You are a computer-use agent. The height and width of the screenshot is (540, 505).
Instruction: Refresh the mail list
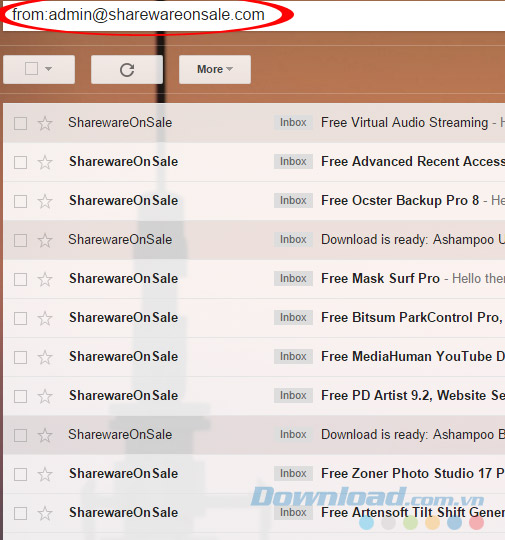point(127,70)
